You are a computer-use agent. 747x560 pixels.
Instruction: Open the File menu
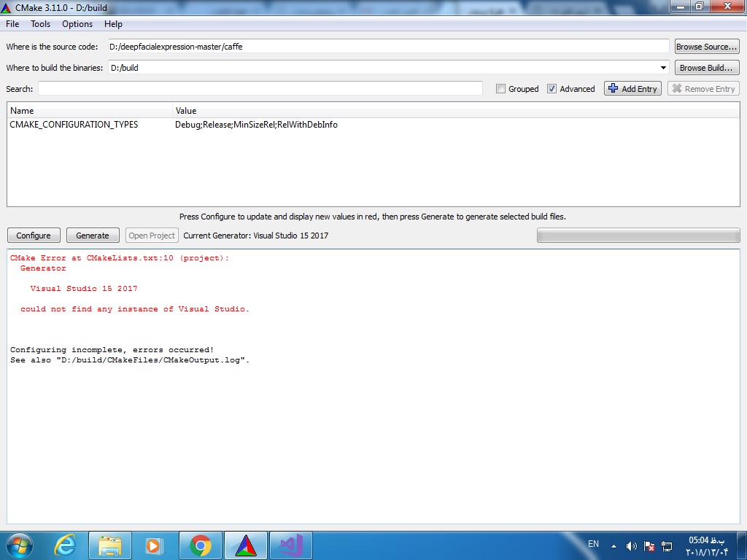[12, 24]
